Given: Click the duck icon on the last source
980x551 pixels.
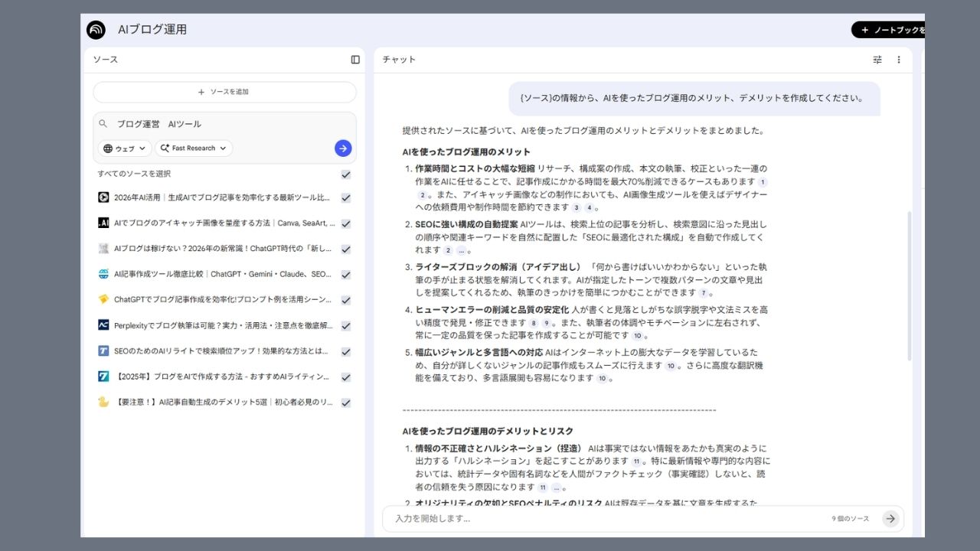Looking at the screenshot, I should coord(104,402).
